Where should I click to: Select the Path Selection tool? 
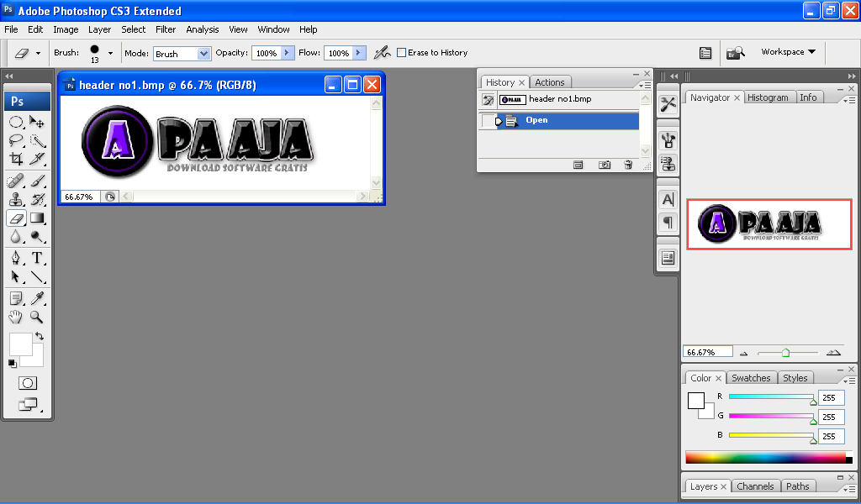[16, 277]
